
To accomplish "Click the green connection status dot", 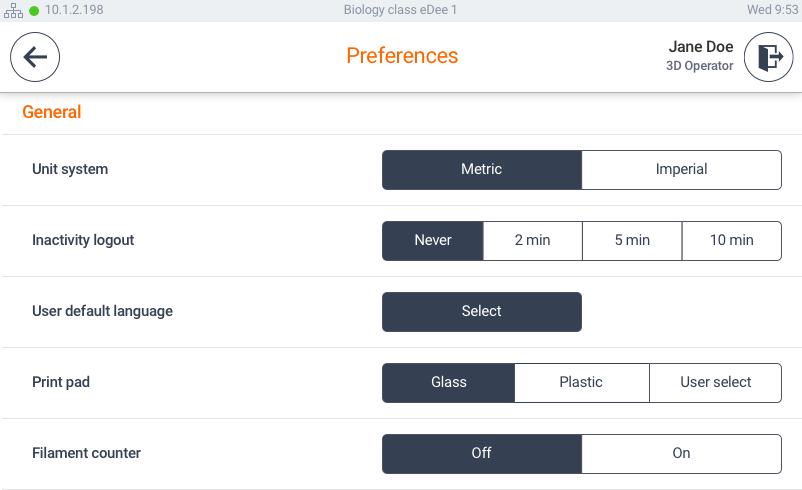I will coord(34,11).
